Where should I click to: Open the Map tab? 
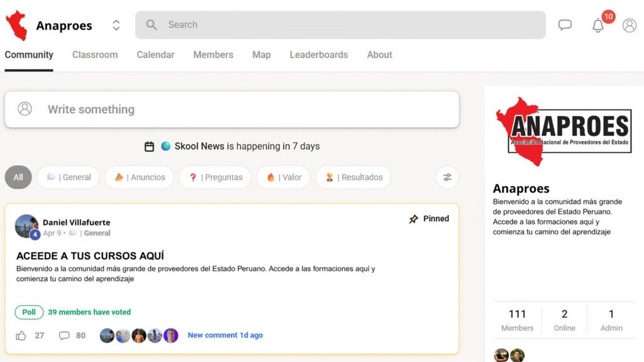pos(261,55)
